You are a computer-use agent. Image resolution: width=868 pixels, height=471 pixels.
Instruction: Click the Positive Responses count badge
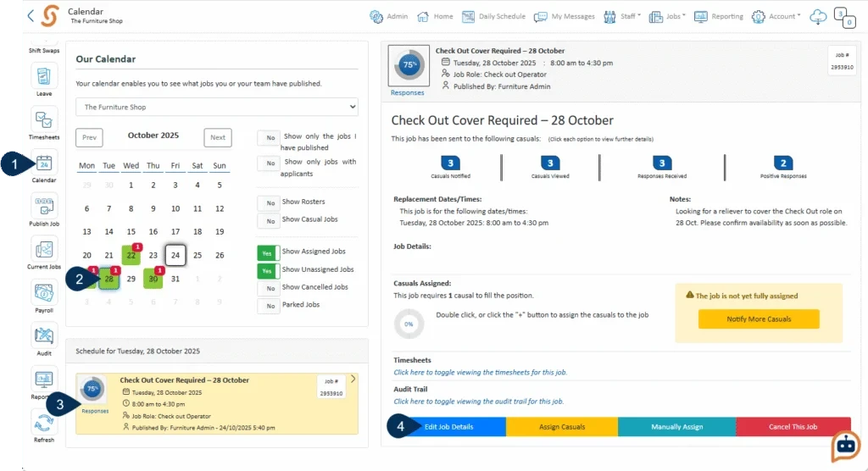click(x=782, y=163)
